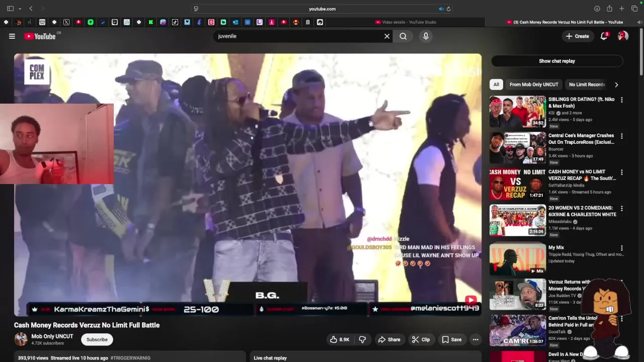The width and height of the screenshot is (644, 362).
Task: Click the search magnifier button
Action: pos(403,36)
